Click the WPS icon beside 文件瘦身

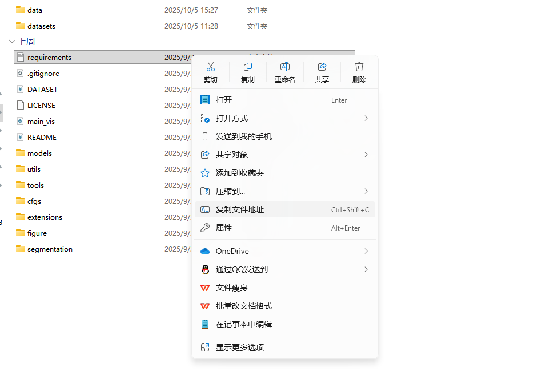(205, 288)
